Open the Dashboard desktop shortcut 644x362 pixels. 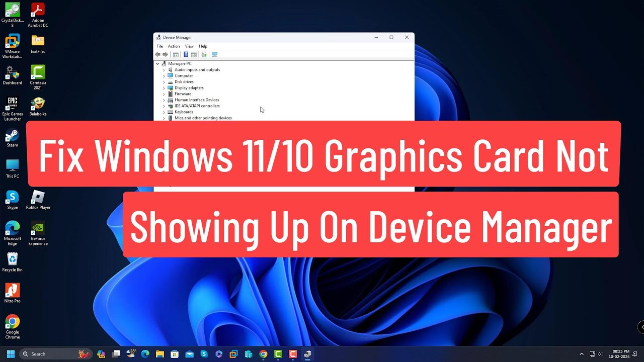tap(13, 75)
